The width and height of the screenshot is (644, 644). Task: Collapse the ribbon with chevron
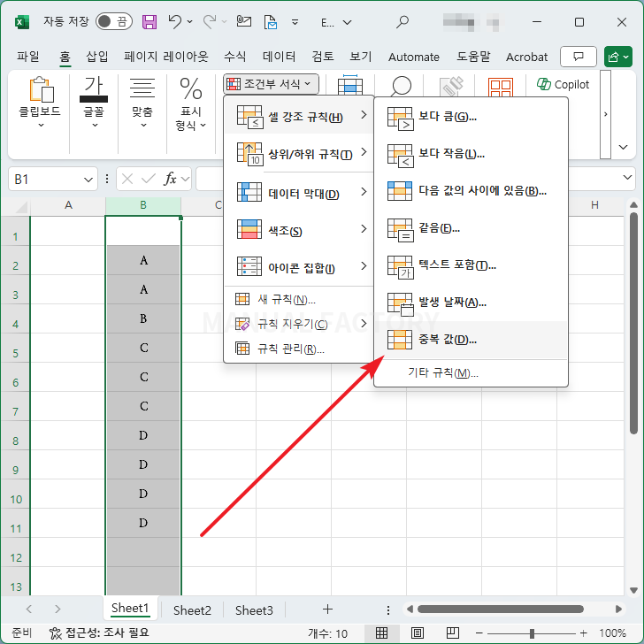(x=623, y=147)
